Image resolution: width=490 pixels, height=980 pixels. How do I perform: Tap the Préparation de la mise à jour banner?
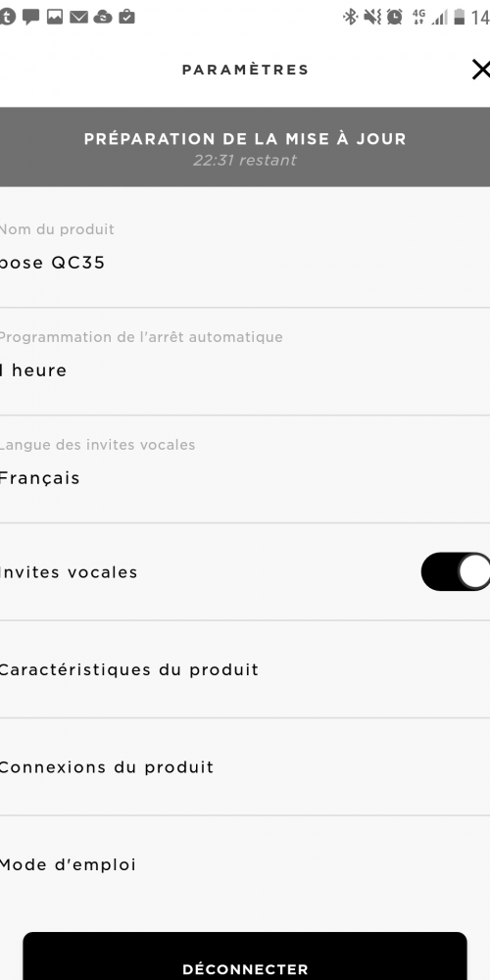coord(245,147)
